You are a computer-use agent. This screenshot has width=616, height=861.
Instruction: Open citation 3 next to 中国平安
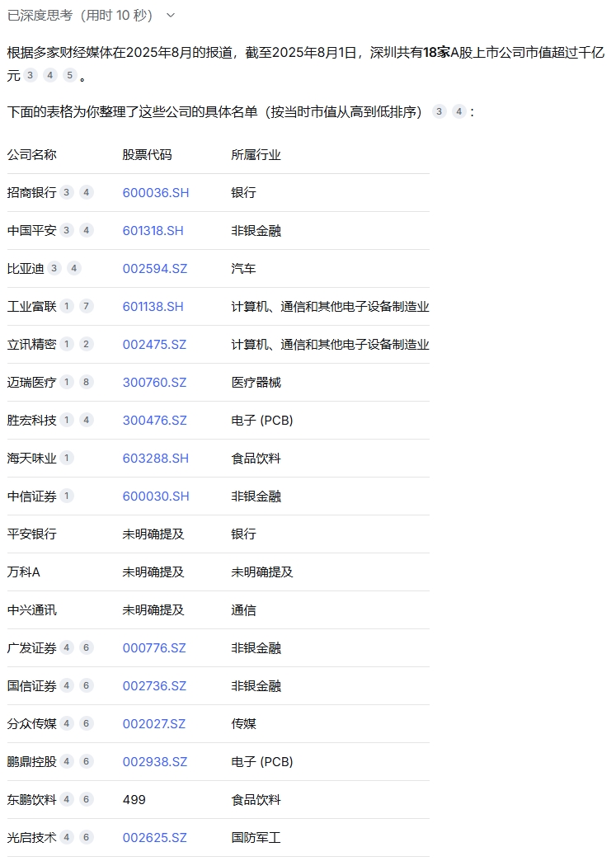coord(67,230)
